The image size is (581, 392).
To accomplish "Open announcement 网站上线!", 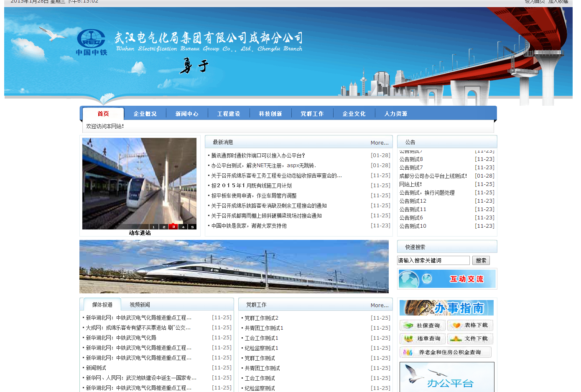I will pos(410,184).
